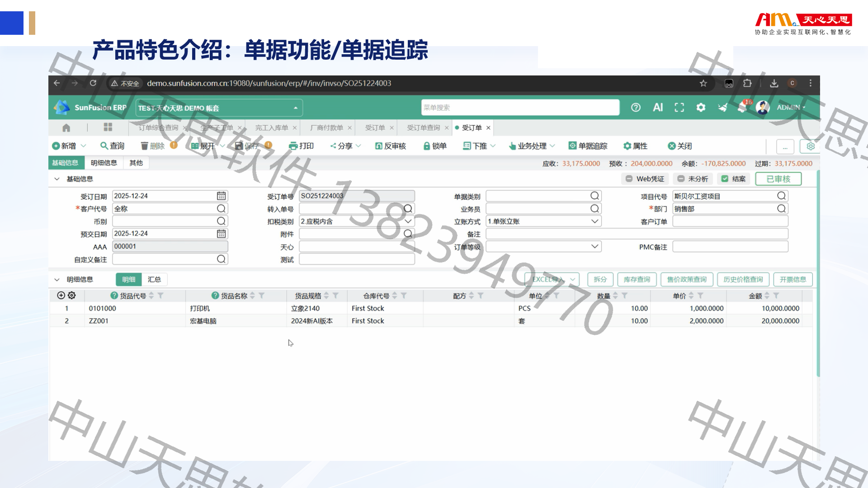This screenshot has height=488, width=868.
Task: Expand the 业务处理 dropdown
Action: click(552, 146)
